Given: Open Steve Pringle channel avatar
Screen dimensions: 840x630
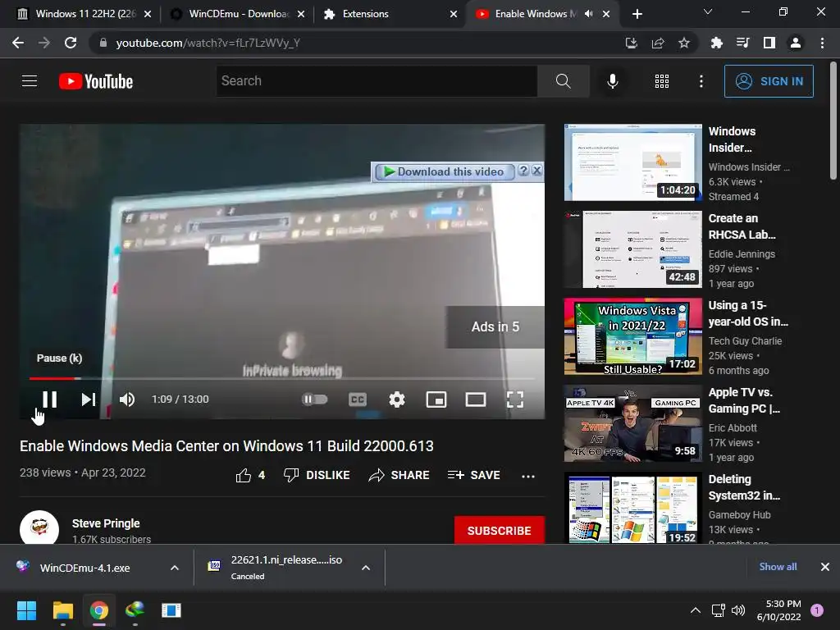Looking at the screenshot, I should (39, 527).
